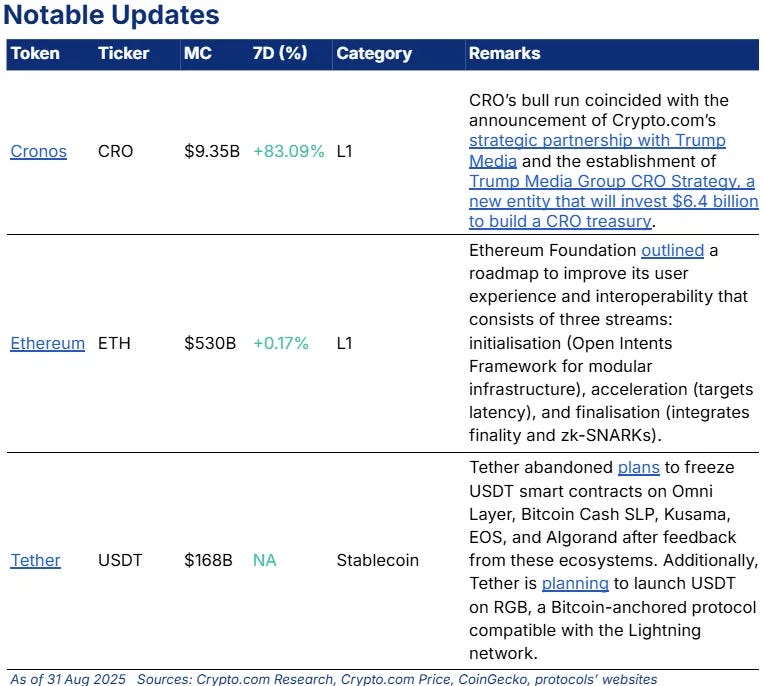
Task: Follow the 'strategic partnership with Trump Media' link
Action: tap(597, 151)
